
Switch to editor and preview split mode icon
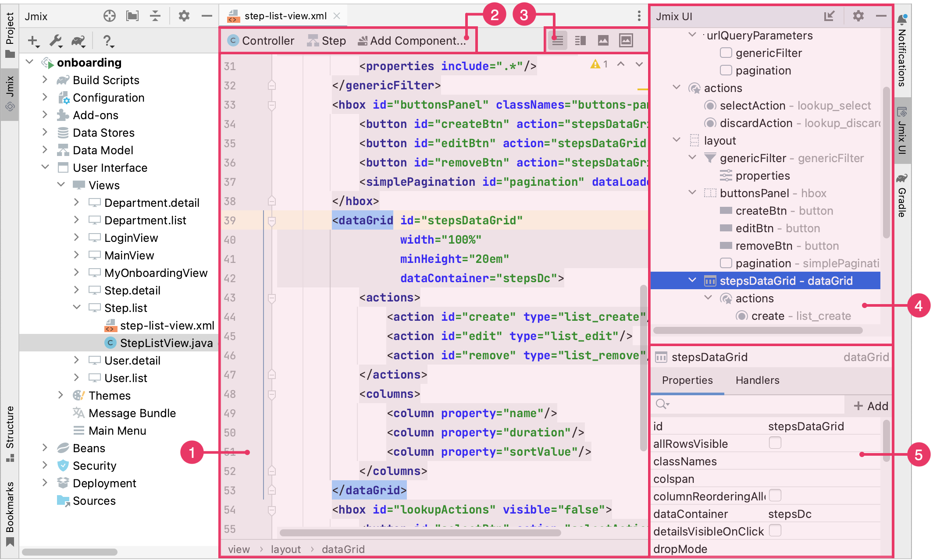pos(580,41)
